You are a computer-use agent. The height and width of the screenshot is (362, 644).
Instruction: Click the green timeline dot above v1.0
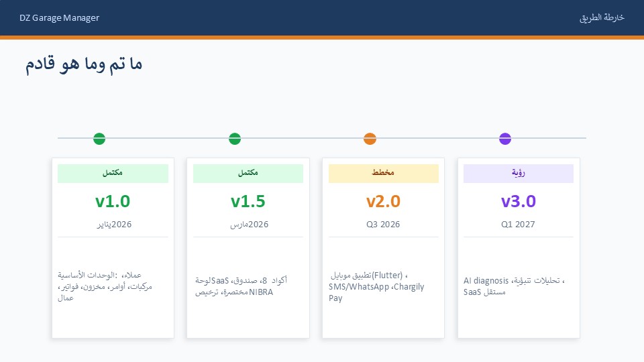99,139
